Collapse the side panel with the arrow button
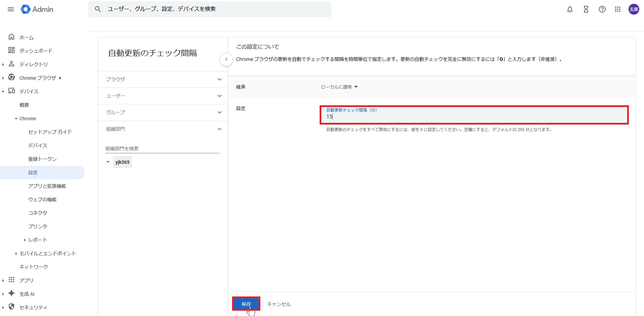This screenshot has height=316, width=644. [x=226, y=60]
